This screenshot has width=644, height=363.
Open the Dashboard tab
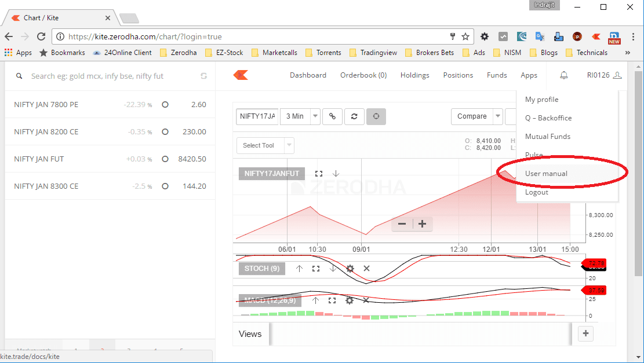pyautogui.click(x=308, y=75)
